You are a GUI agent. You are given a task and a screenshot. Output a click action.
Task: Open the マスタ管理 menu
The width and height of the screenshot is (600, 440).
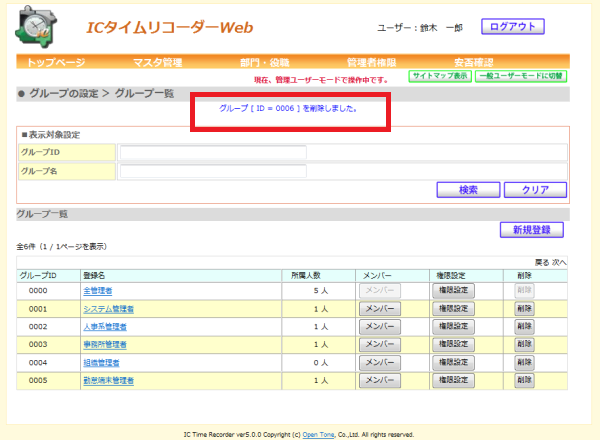click(x=158, y=62)
